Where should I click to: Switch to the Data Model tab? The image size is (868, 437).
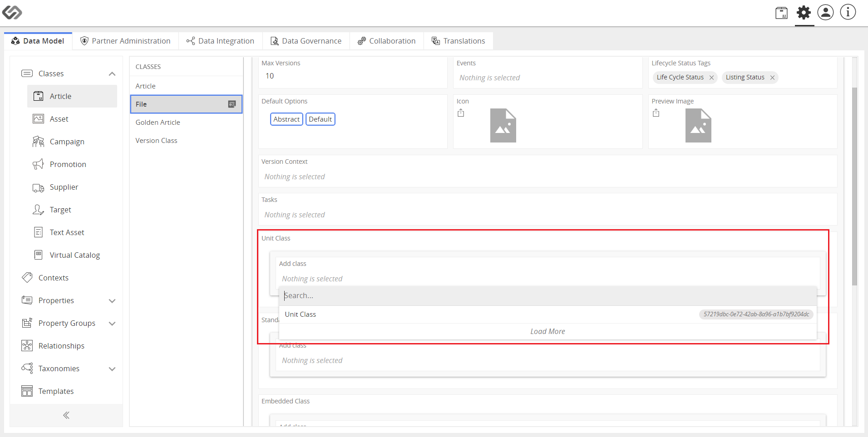pyautogui.click(x=38, y=41)
